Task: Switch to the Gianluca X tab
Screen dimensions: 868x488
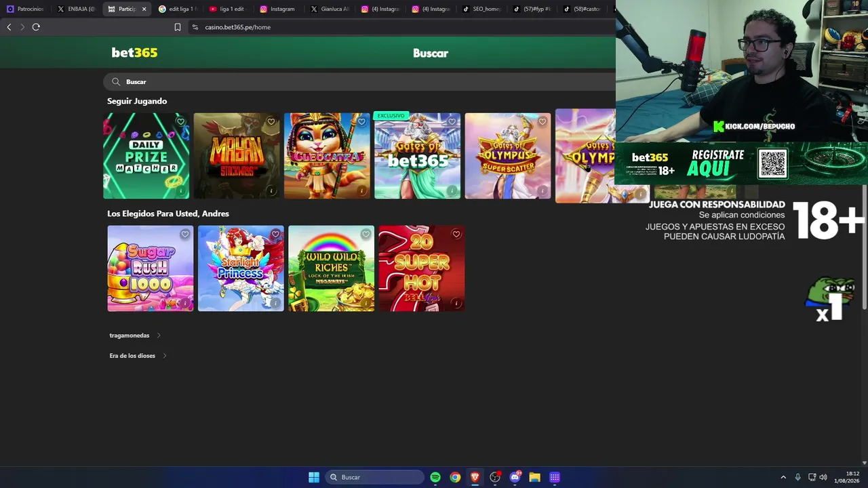Action: (329, 9)
